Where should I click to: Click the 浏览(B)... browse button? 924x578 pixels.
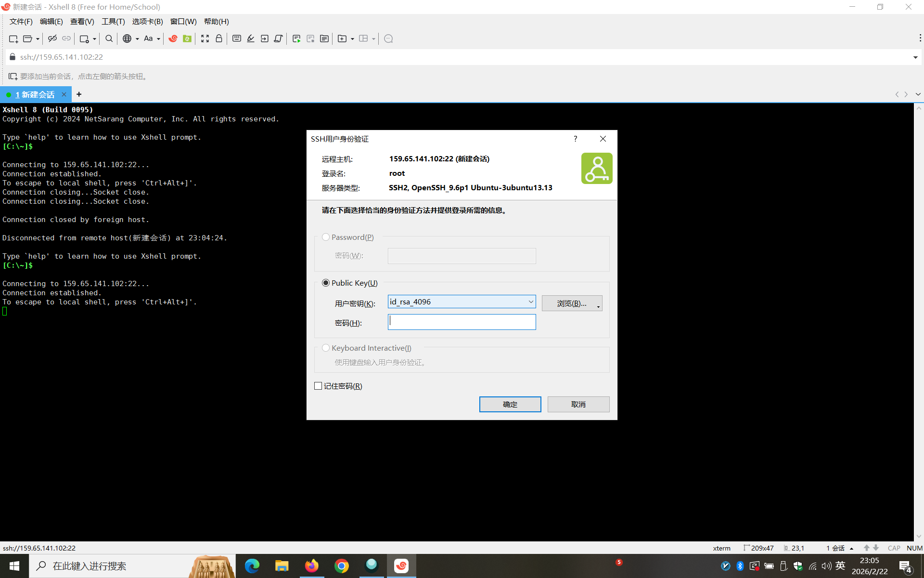coord(571,303)
